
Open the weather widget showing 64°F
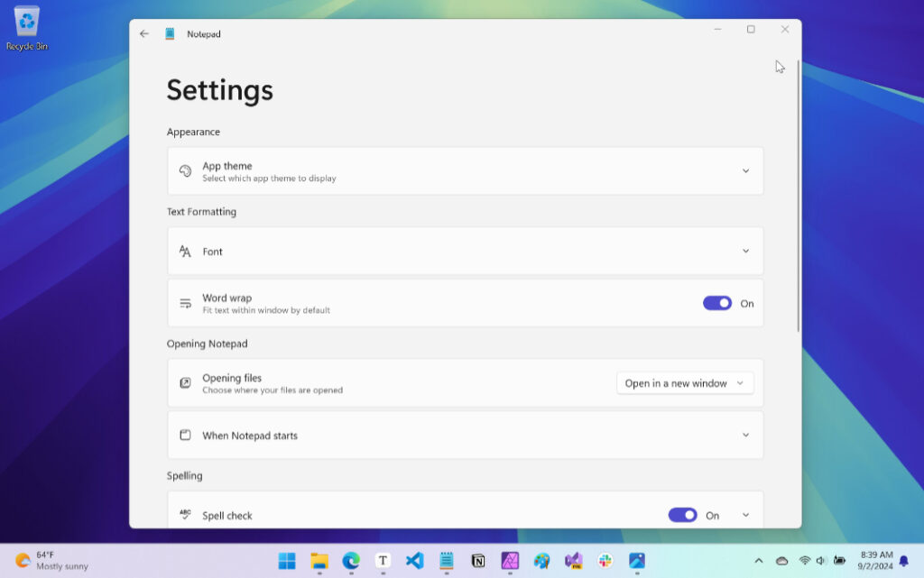point(51,560)
